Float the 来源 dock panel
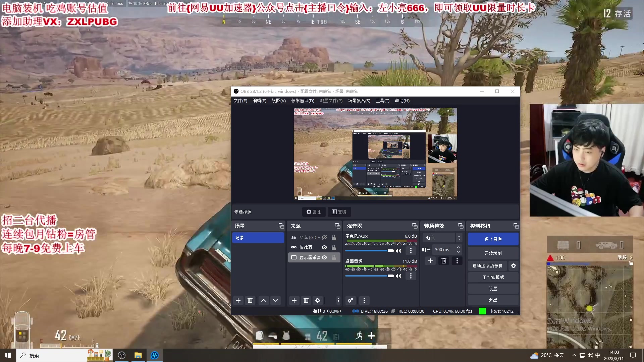644x362 pixels. pos(337,226)
